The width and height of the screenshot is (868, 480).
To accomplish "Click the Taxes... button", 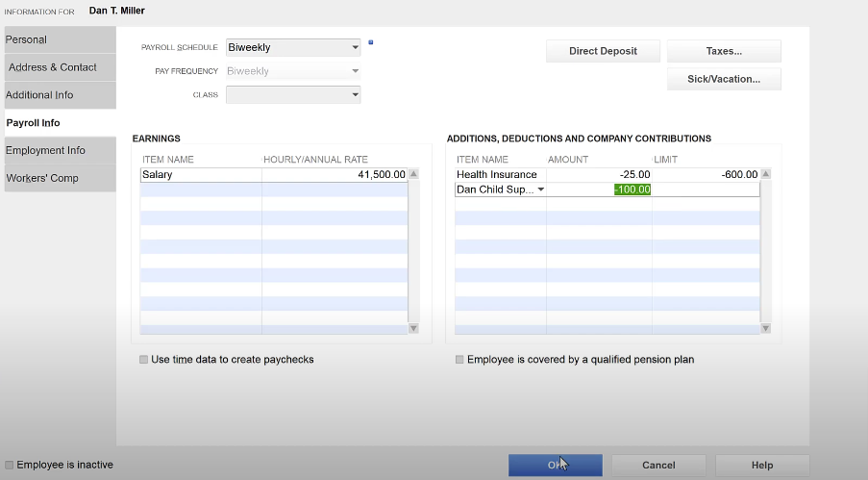I will click(x=723, y=51).
